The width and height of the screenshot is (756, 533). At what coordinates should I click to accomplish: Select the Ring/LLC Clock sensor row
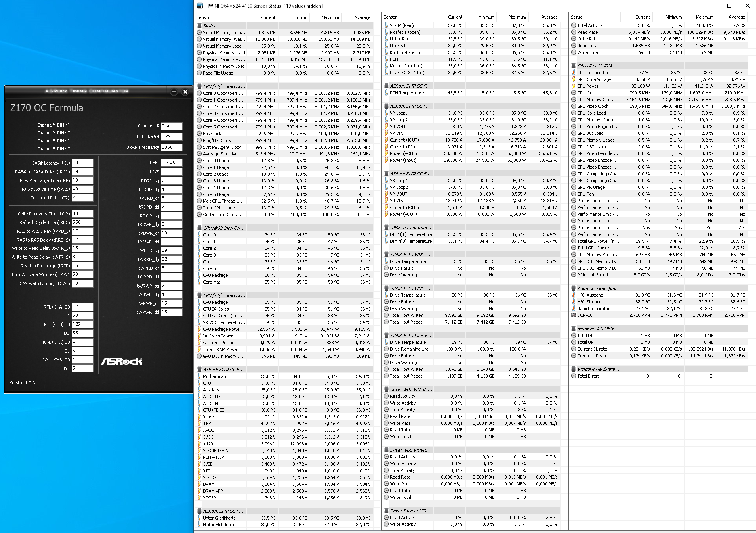pos(284,140)
